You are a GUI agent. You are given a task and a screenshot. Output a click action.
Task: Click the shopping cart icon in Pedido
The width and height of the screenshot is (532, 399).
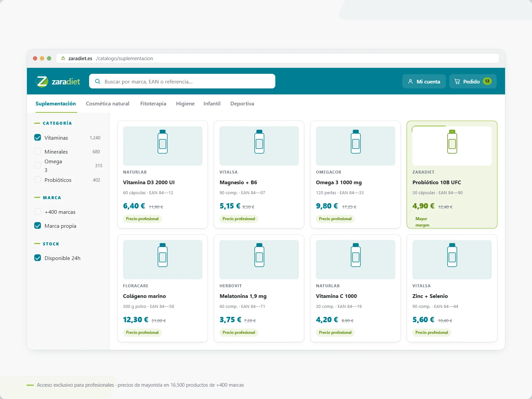[x=457, y=81]
